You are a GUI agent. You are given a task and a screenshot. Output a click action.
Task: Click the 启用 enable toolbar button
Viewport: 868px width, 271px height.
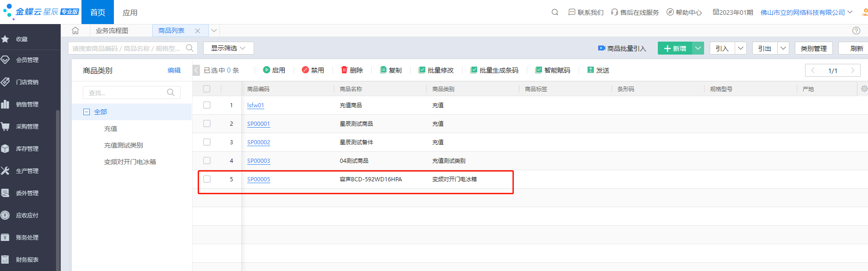point(274,70)
